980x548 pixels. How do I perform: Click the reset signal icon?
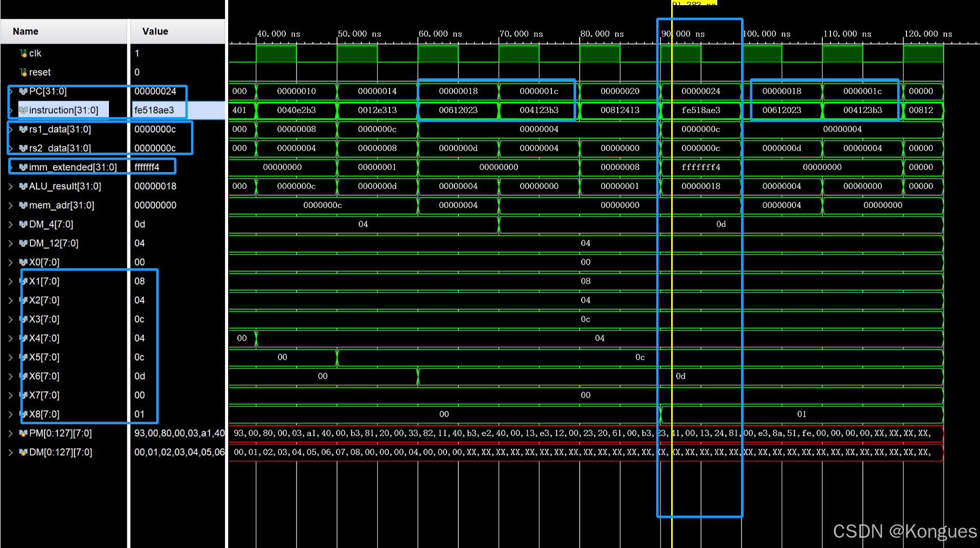point(23,72)
